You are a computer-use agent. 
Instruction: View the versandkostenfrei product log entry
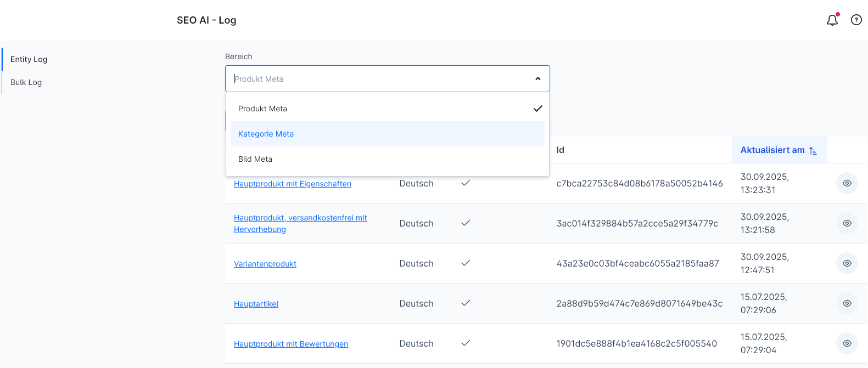(847, 223)
